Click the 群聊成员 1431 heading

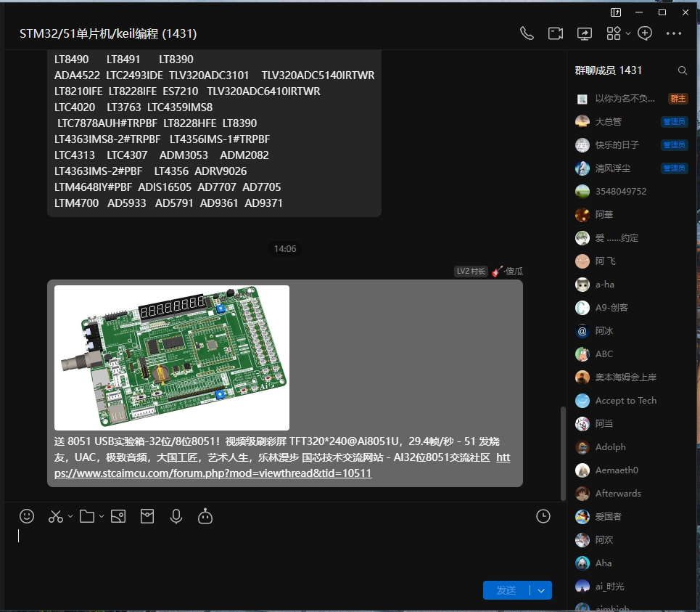[608, 70]
